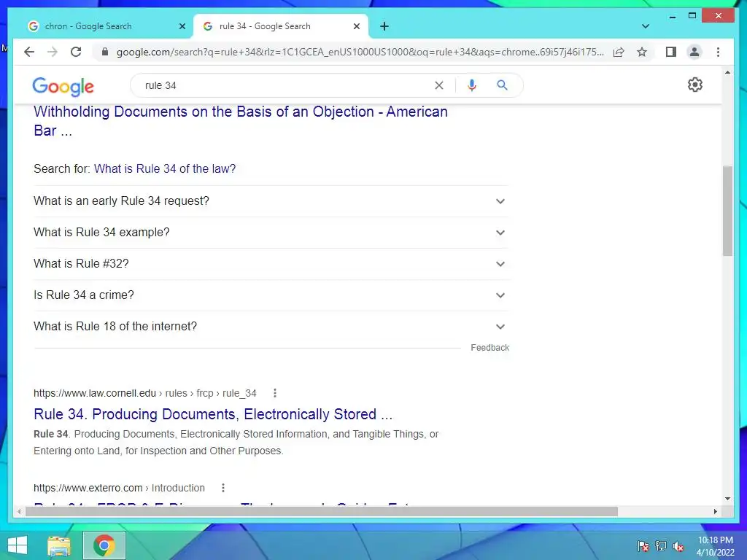This screenshot has height=560, width=747.
Task: Search for 'What is Rule 34 of the law?'
Action: [x=165, y=168]
